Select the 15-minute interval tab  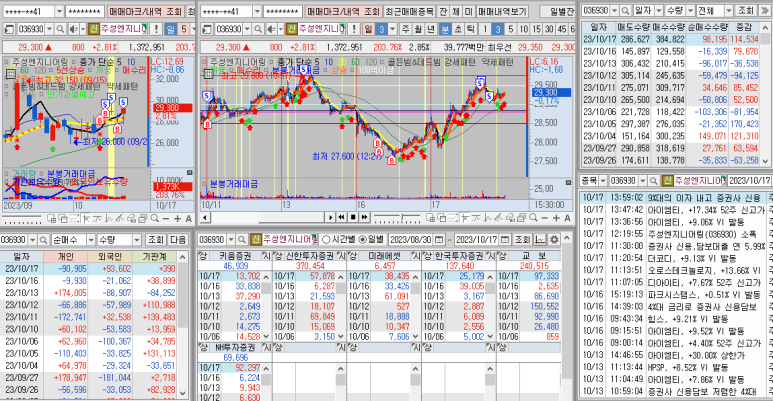(x=536, y=30)
